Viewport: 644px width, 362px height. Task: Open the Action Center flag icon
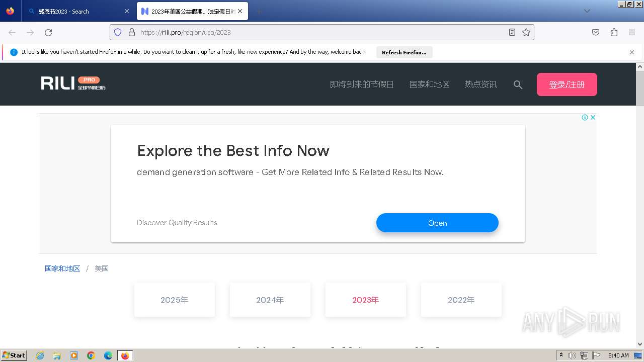[596, 355]
